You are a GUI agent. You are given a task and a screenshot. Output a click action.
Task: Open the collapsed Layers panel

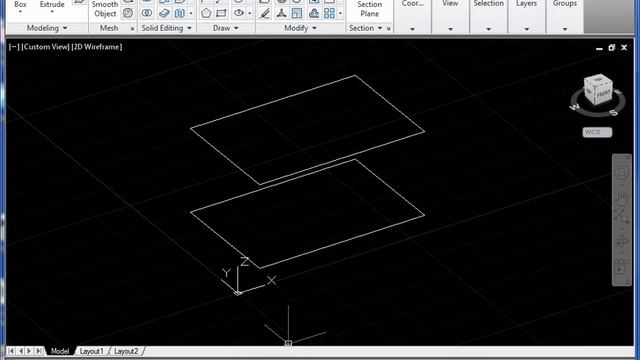(x=527, y=16)
